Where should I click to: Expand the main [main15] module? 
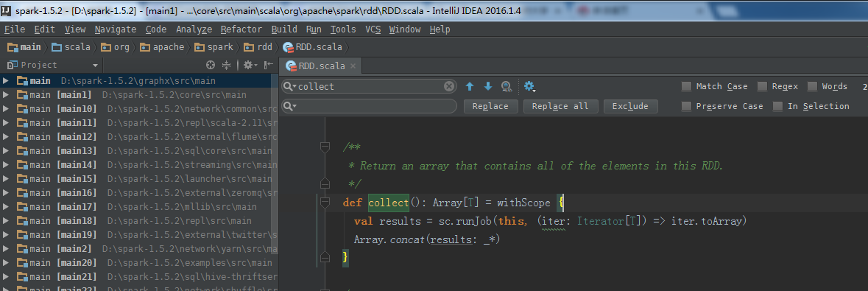(x=6, y=178)
